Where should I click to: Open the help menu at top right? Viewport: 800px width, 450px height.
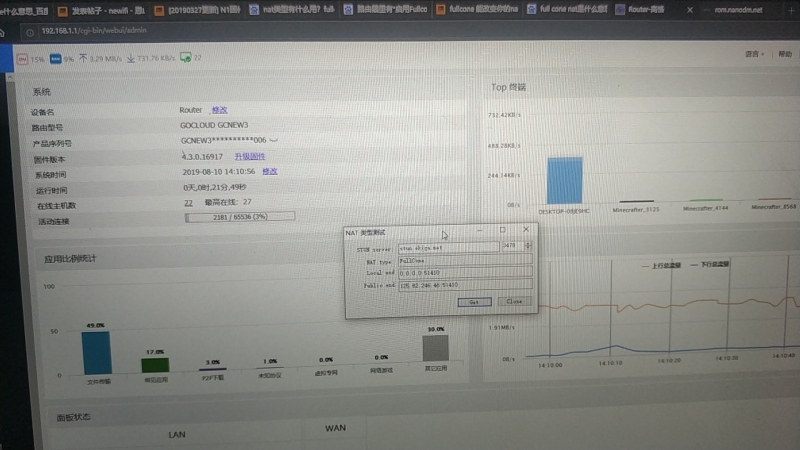[x=784, y=55]
